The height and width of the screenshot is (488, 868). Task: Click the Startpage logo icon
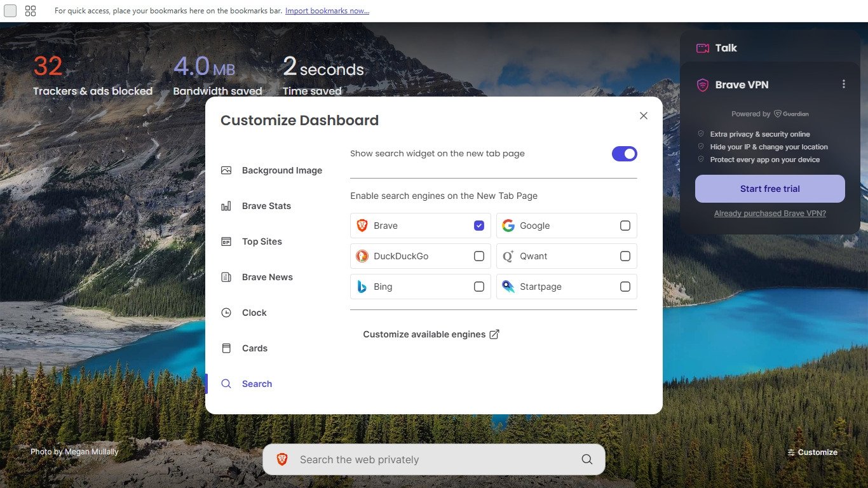click(508, 287)
